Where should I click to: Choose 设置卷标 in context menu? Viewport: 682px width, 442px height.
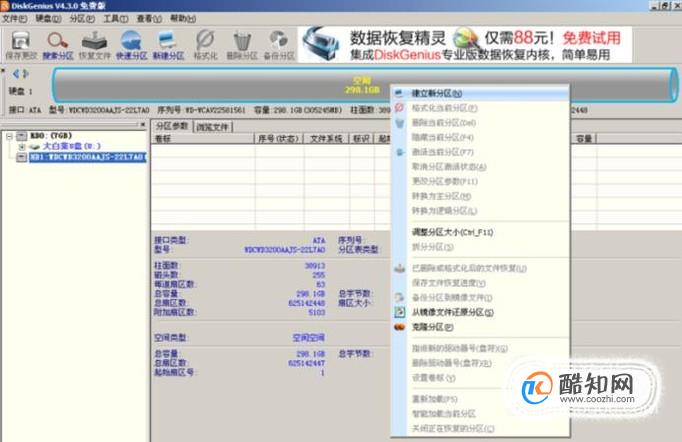click(480, 378)
